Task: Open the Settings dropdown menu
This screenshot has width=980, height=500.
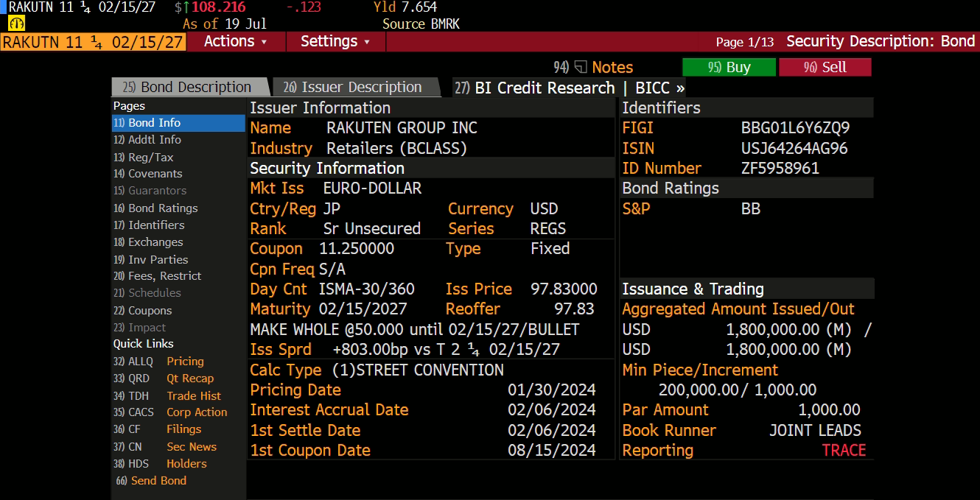Action: [335, 41]
